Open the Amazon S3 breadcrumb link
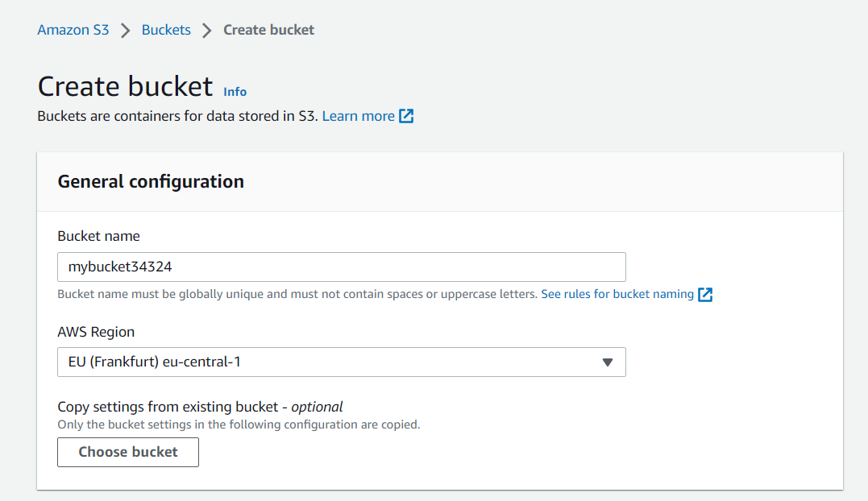Viewport: 868px width, 501px height. tap(73, 30)
